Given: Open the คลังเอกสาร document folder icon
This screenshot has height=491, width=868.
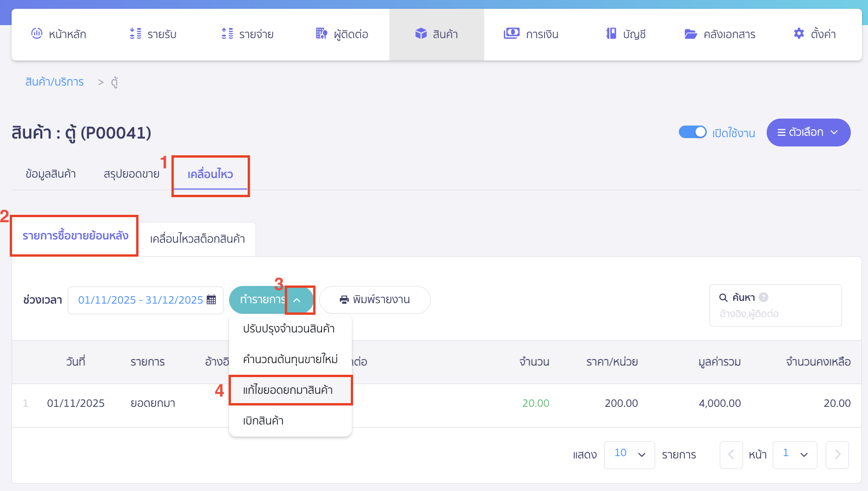Looking at the screenshot, I should click(690, 33).
